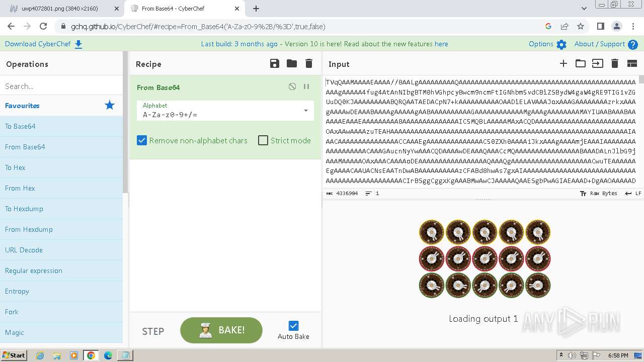The width and height of the screenshot is (644, 362).
Task: Open browser tab search chevron
Action: coord(584,9)
